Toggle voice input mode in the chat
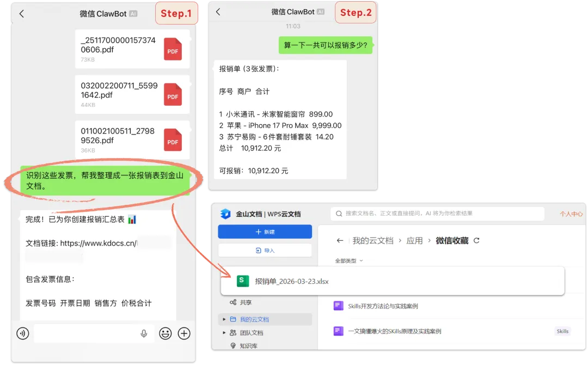Image resolution: width=588 pixels, height=365 pixels. [x=22, y=333]
